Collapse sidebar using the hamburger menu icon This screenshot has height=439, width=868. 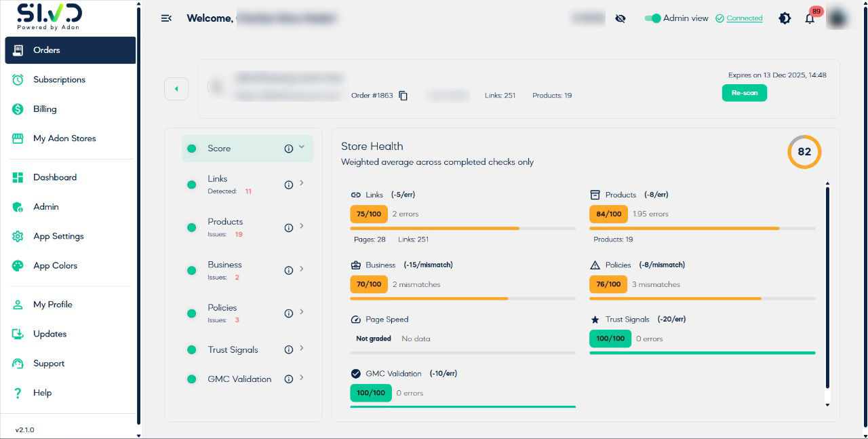point(166,18)
